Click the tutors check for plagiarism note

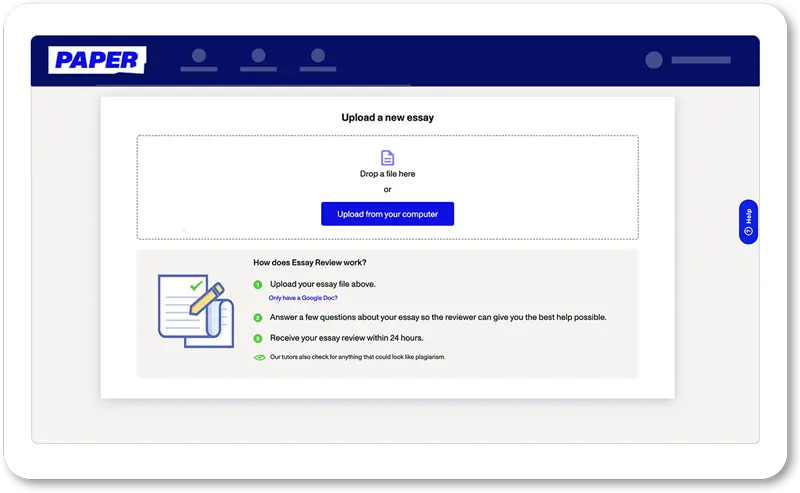(x=357, y=357)
